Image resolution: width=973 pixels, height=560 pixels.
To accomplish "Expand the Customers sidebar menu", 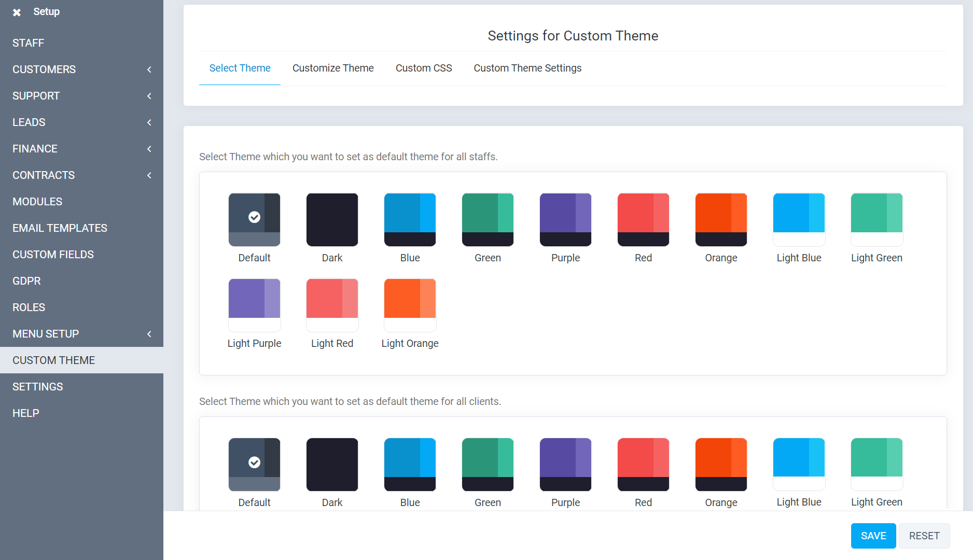I will (x=149, y=69).
